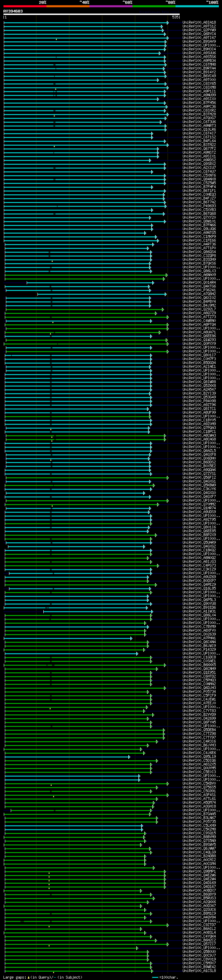The width and height of the screenshot is (222, 980).
Task: Open hit UniRef100_P05735
Action: coord(199,821)
